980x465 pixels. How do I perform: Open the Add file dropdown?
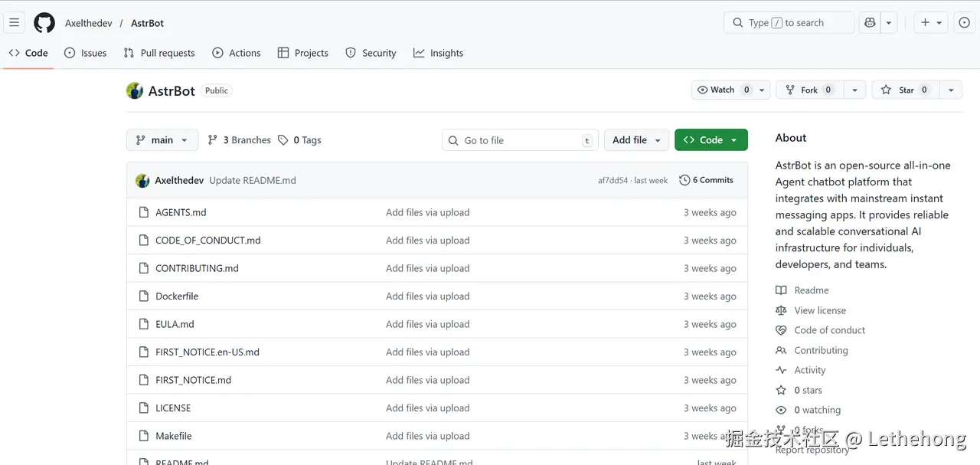[x=636, y=140]
